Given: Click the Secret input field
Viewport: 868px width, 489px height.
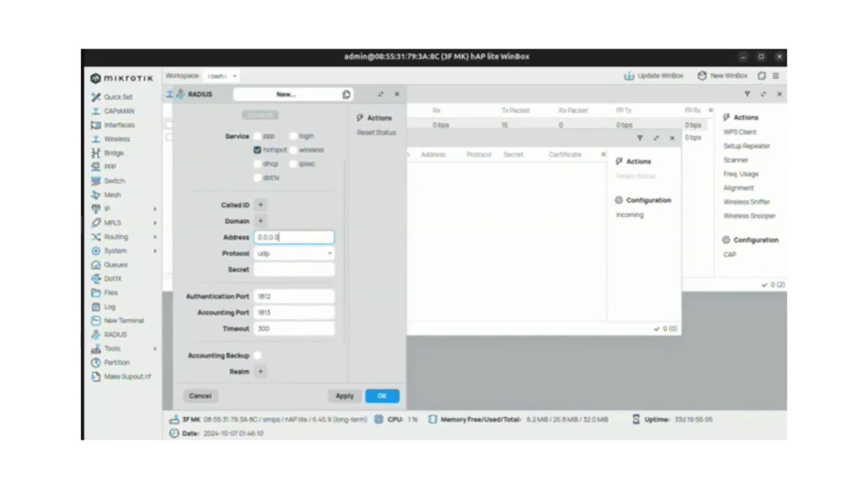Looking at the screenshot, I should pyautogui.click(x=294, y=270).
